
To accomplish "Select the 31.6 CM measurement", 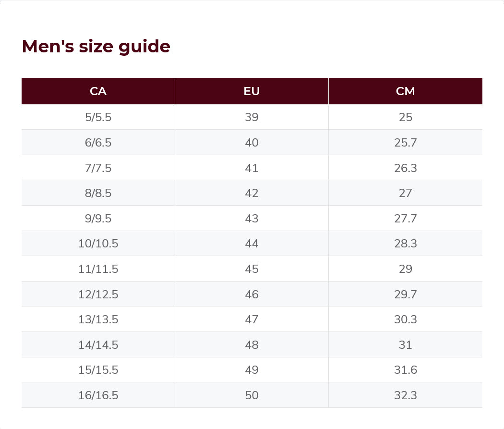I will 405,370.
